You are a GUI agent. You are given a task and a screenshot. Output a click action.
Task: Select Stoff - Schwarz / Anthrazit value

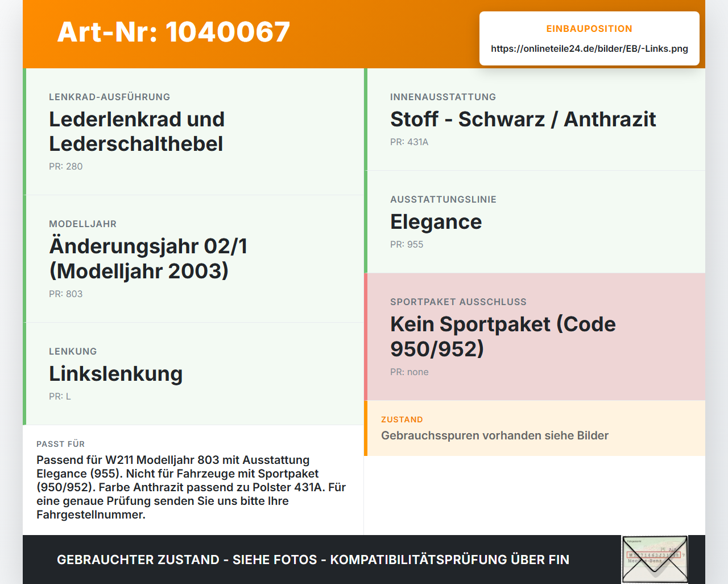[523, 119]
